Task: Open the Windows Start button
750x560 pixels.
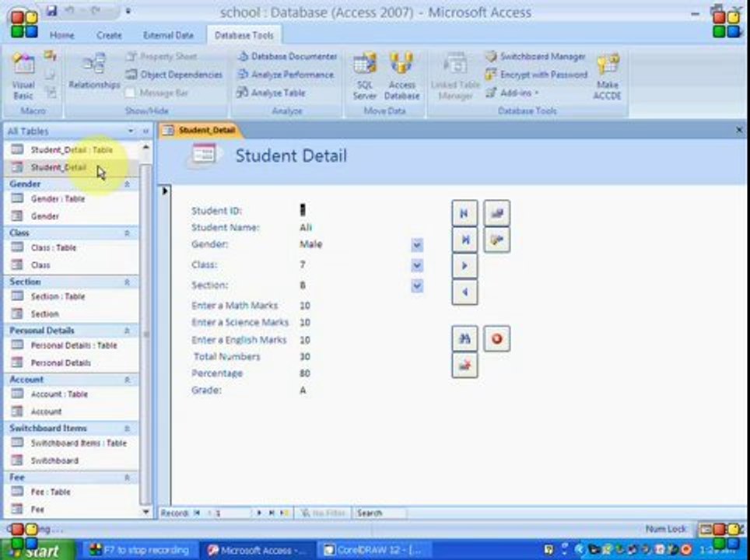Action: coord(37,550)
